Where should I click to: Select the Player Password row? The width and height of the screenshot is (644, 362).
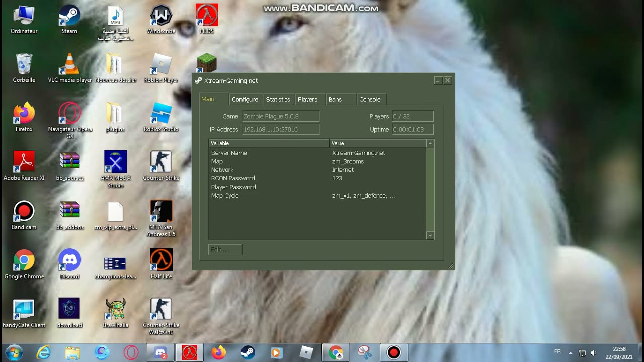(317, 187)
